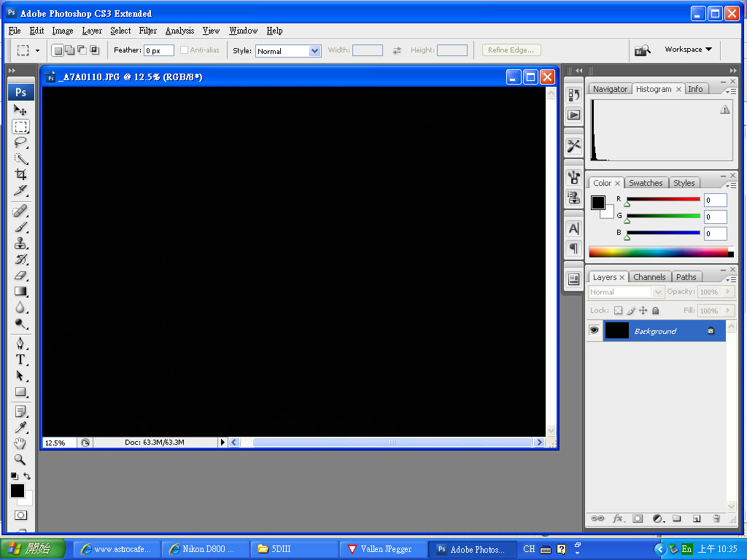Open the Filter menu
The width and height of the screenshot is (747, 560).
[x=147, y=31]
